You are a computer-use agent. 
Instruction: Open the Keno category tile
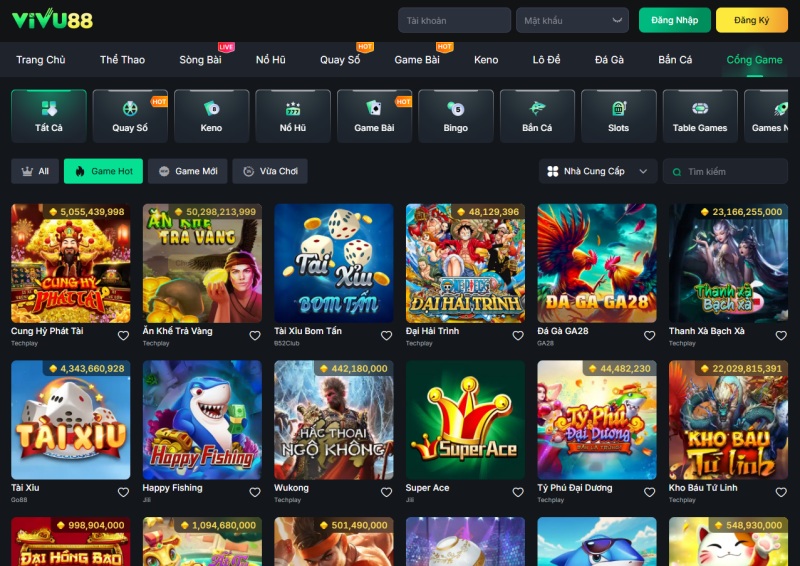[x=211, y=116]
